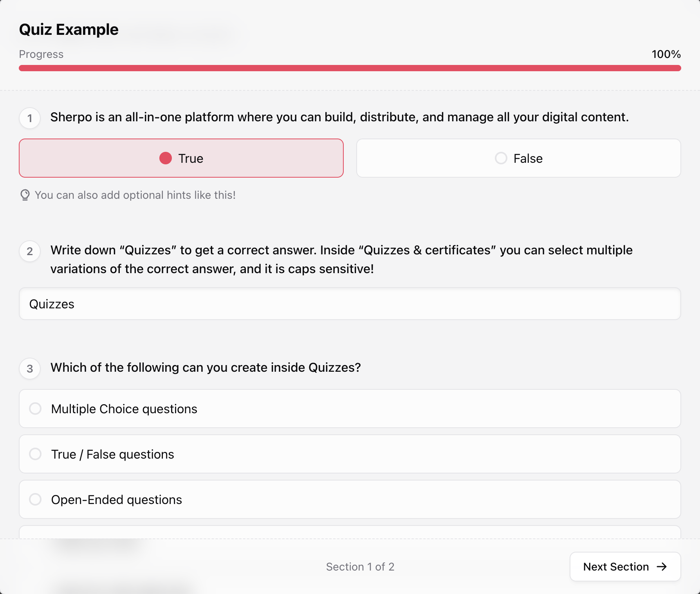This screenshot has height=594, width=700.
Task: Select the Multiple Choice questions option
Action: pyautogui.click(x=350, y=409)
